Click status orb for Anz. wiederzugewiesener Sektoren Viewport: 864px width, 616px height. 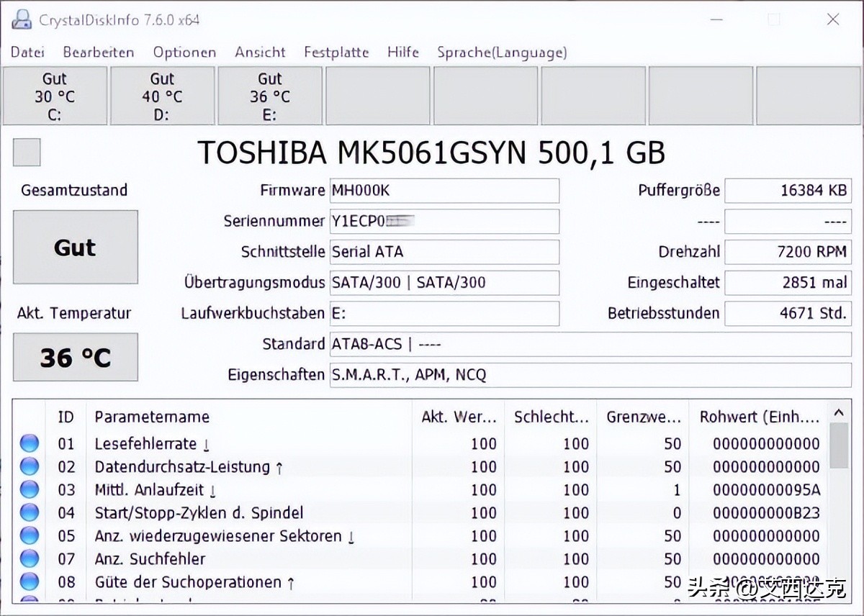(30, 535)
